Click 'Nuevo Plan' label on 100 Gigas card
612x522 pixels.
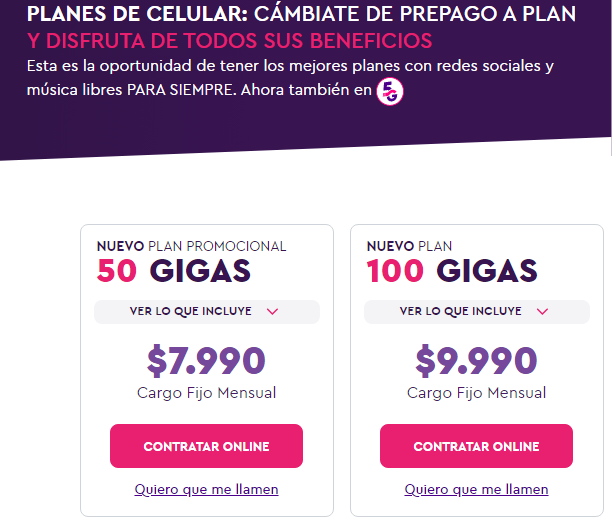409,246
